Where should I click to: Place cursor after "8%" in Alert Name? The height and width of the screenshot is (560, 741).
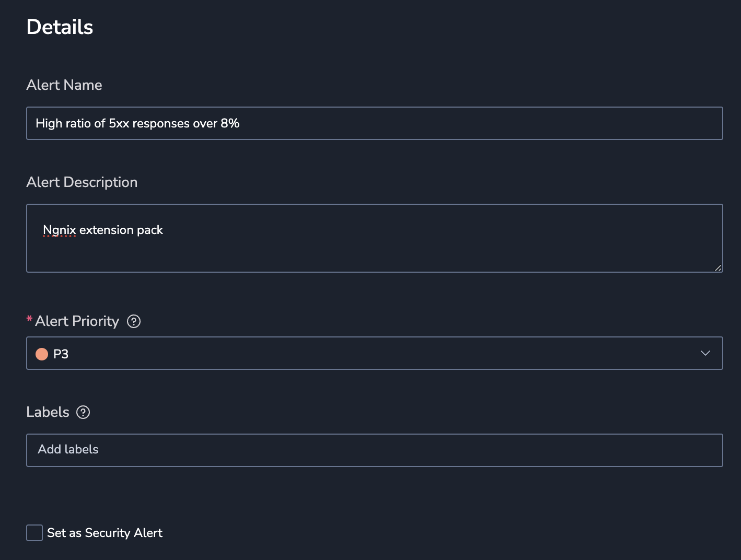[240, 123]
